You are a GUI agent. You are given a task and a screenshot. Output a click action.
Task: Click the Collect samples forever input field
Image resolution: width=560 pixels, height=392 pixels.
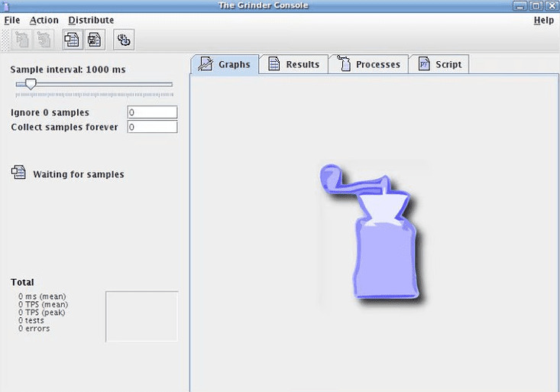(x=152, y=127)
